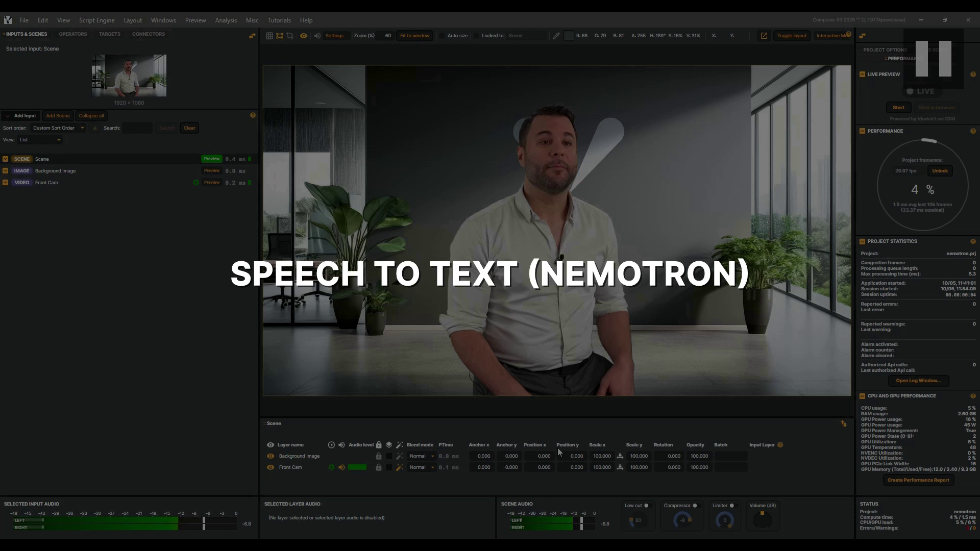Image resolution: width=980 pixels, height=551 pixels.
Task: Click Open Log Window button
Action: 918,381
